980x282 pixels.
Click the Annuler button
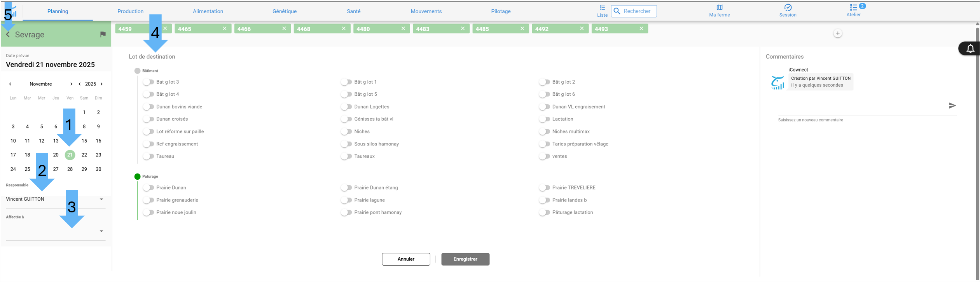[x=406, y=259]
